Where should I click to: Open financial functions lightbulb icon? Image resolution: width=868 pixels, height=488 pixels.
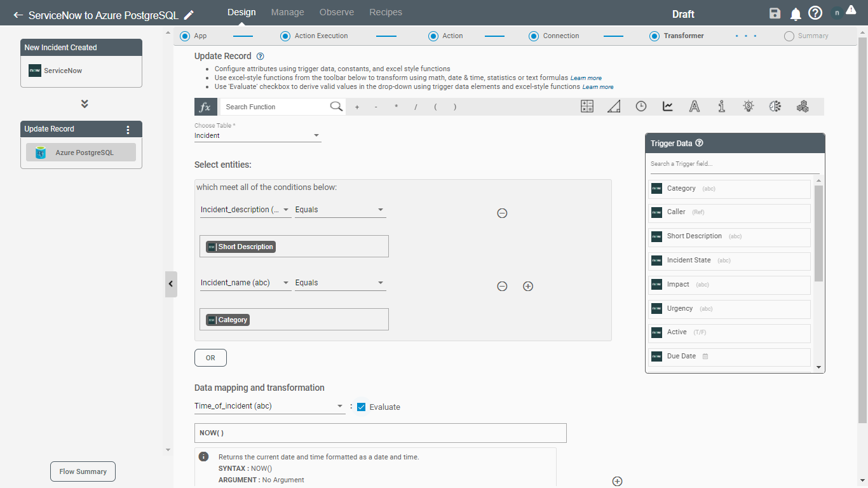[749, 107]
